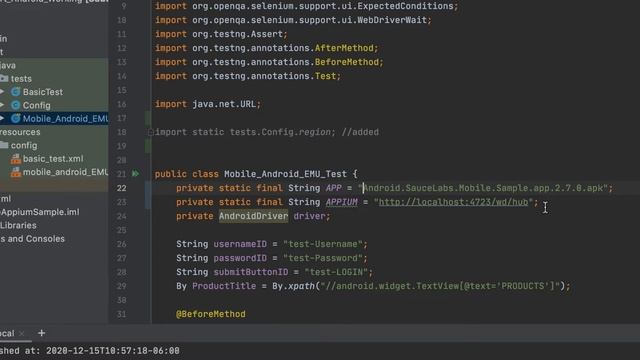Image resolution: width=640 pixels, height=360 pixels.
Task: Click the AndroidDriver type on line 24
Action: (x=253, y=216)
